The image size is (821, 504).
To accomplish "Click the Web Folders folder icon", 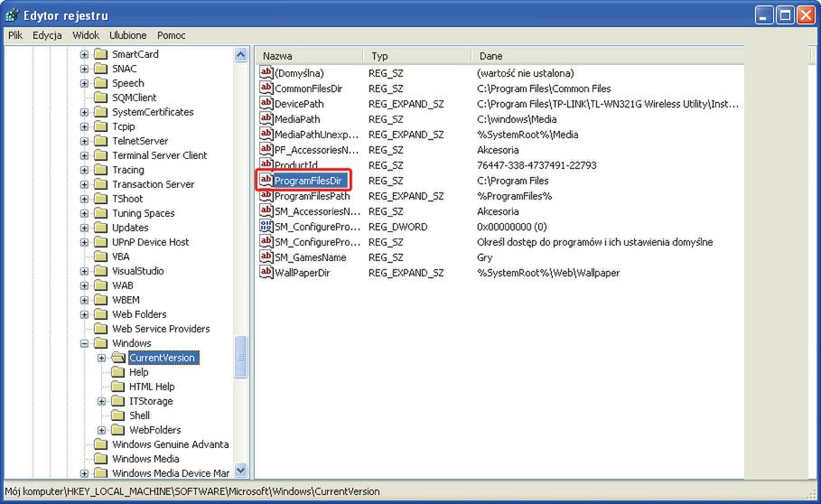I will pyautogui.click(x=100, y=314).
